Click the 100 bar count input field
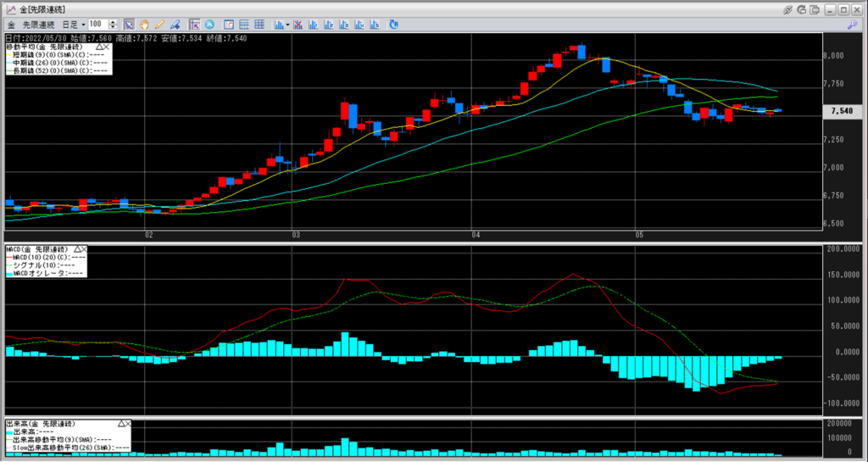Screen dimensions: 868x462 tap(97, 25)
